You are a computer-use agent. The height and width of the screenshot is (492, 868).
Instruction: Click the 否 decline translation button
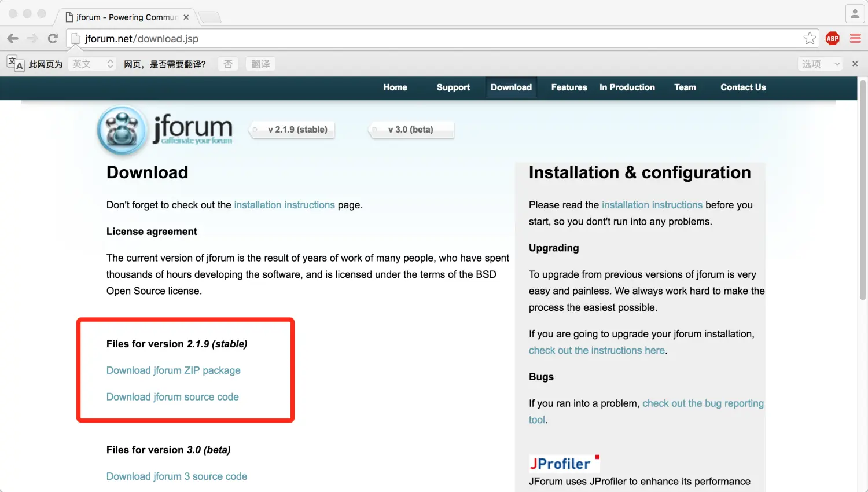pyautogui.click(x=228, y=64)
